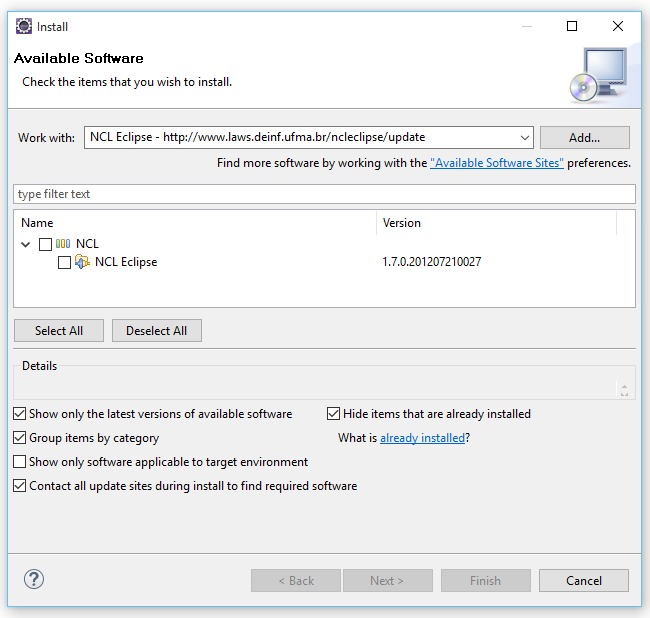Click the Cancel button
650x618 pixels.
584,580
